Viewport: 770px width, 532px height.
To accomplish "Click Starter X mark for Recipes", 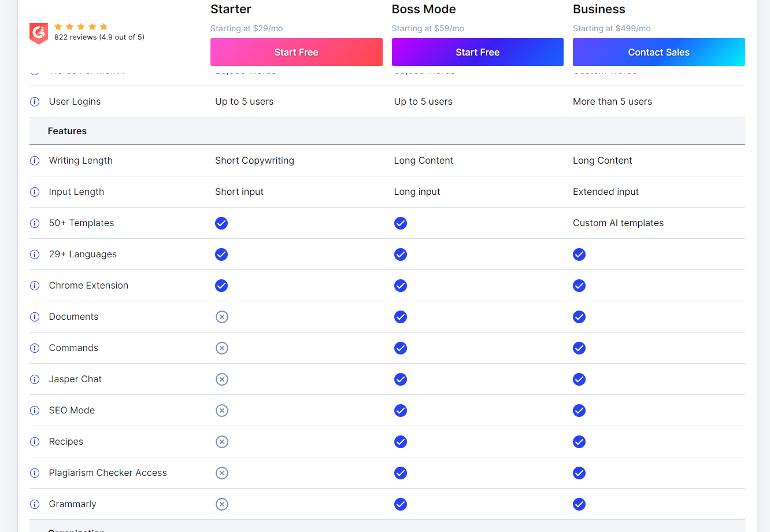I will [222, 442].
